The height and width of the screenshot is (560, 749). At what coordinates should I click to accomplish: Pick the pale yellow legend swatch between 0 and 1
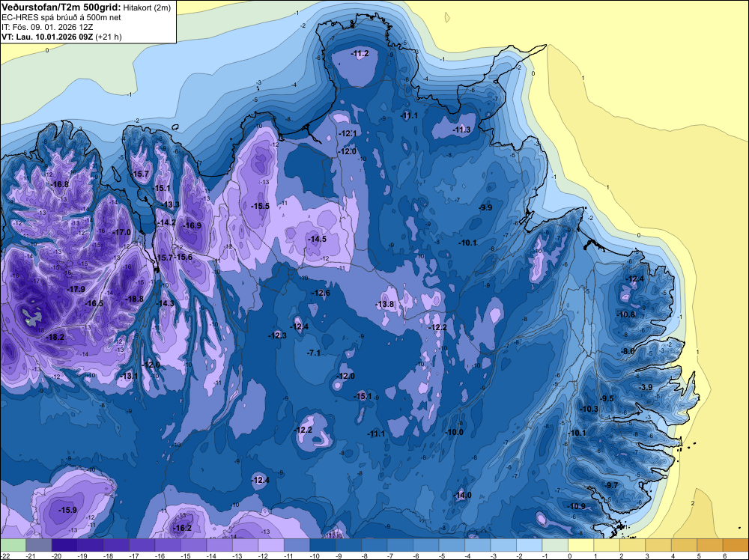coord(581,545)
